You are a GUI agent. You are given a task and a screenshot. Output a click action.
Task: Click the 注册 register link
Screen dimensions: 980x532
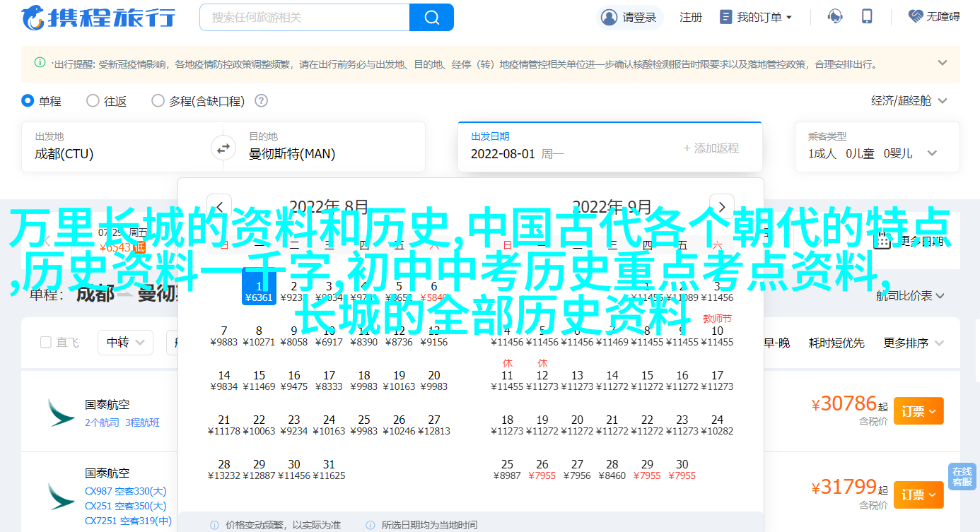[x=690, y=17]
